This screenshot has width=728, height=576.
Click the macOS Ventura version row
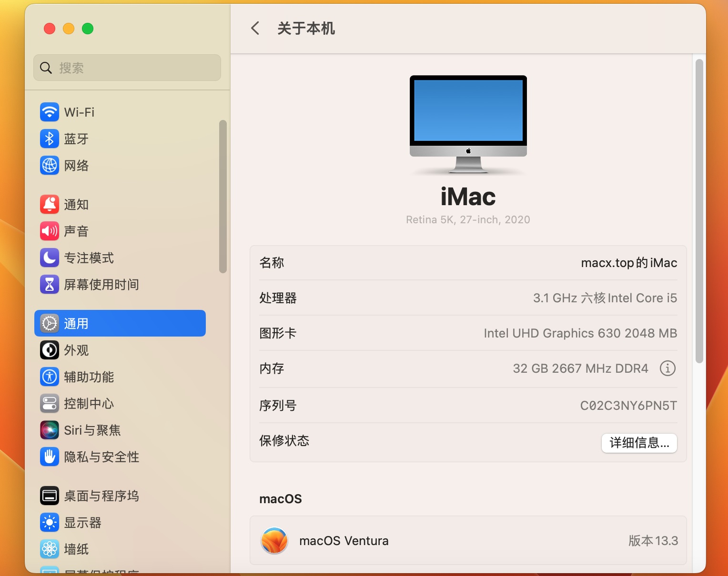pyautogui.click(x=468, y=541)
